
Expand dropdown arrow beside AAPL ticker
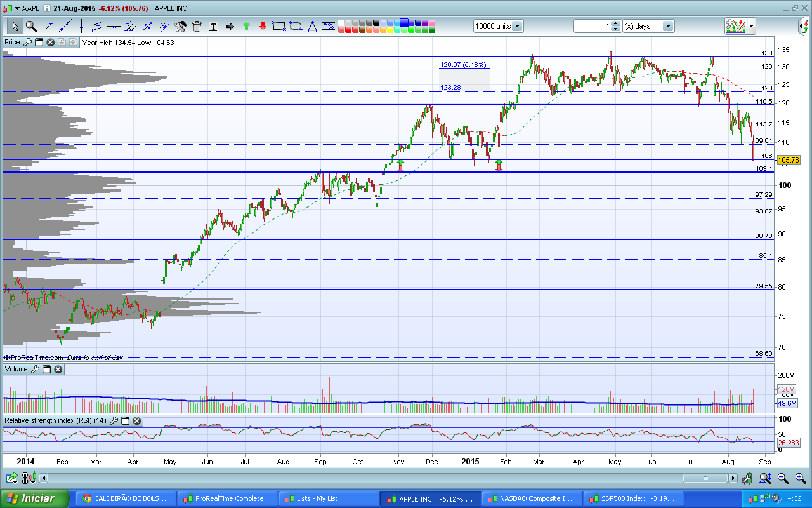pos(16,8)
